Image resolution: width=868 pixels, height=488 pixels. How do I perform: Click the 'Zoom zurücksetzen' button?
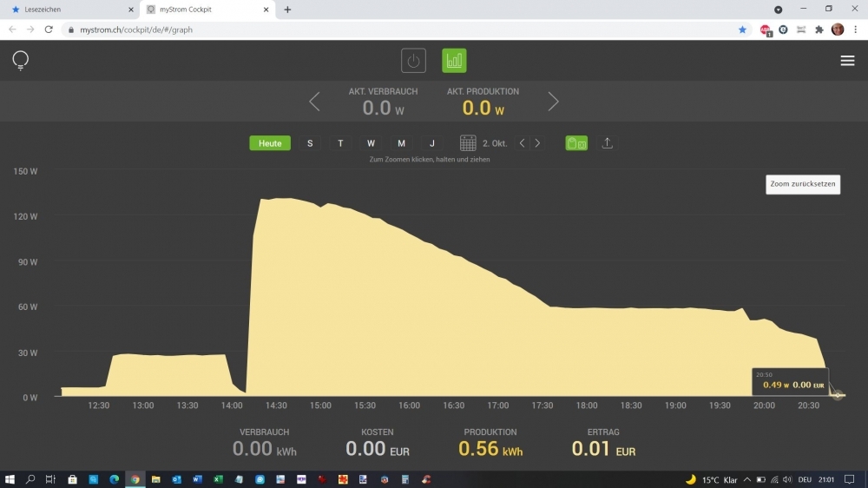pos(803,185)
